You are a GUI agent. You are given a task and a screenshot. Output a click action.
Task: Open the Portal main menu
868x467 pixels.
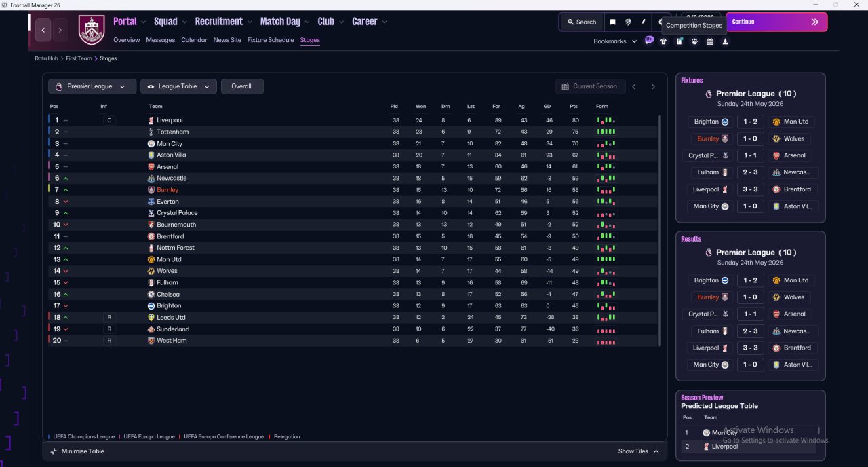125,21
